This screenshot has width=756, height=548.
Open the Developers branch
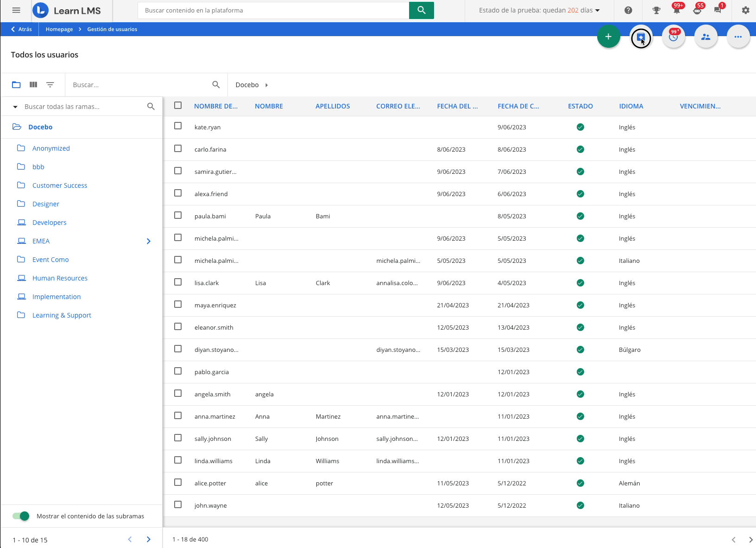pos(49,223)
